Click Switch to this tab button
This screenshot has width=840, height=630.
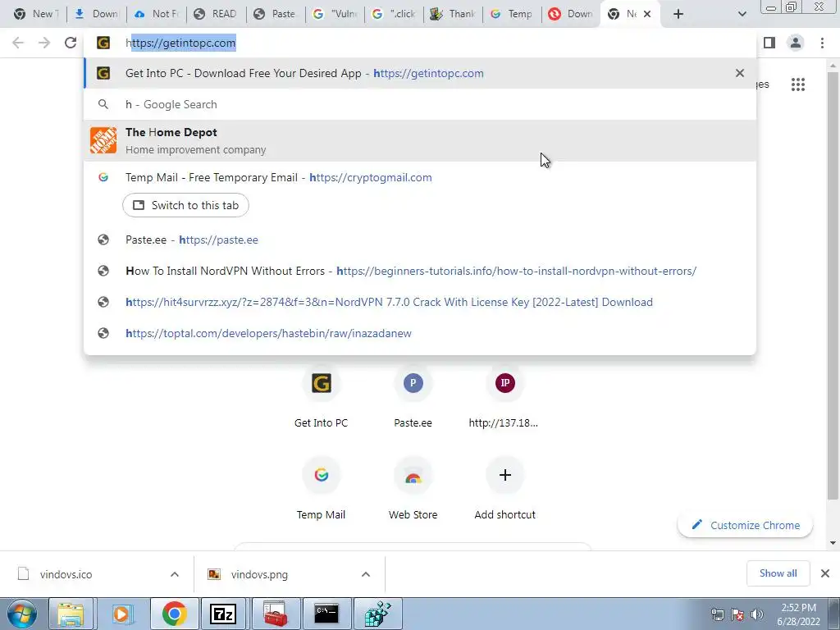[x=185, y=205]
